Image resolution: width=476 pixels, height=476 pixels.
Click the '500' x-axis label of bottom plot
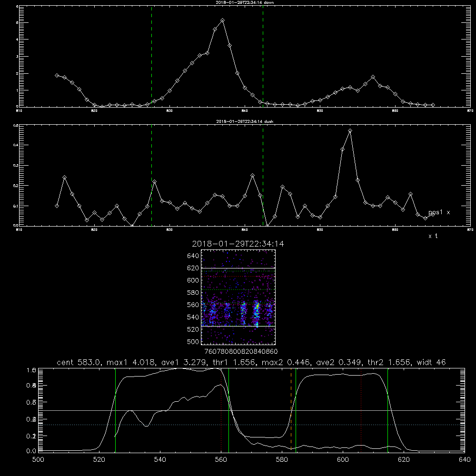pyautogui.click(x=38, y=460)
